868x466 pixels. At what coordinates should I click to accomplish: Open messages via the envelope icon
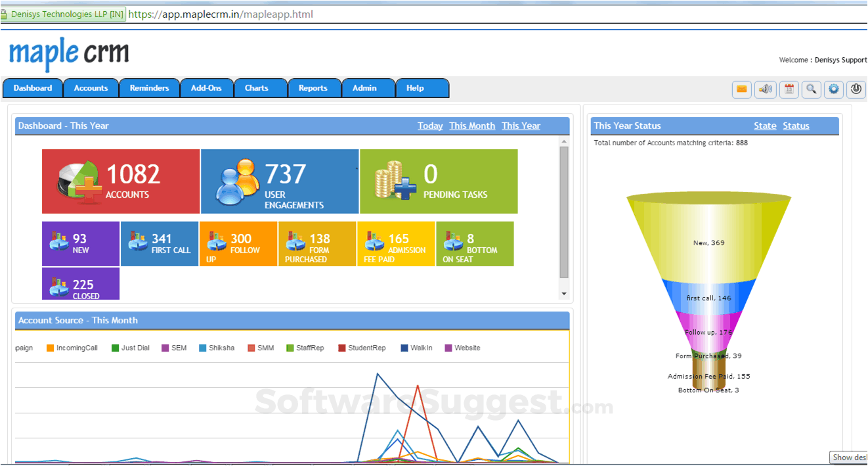742,89
